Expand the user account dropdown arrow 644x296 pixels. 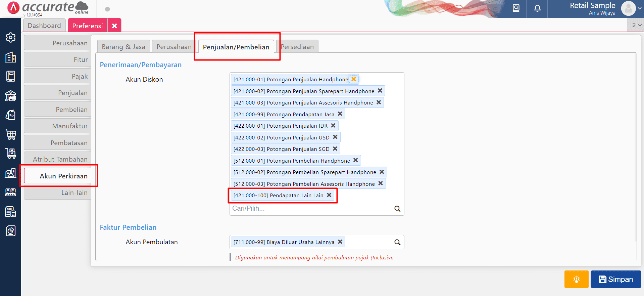tap(640, 9)
